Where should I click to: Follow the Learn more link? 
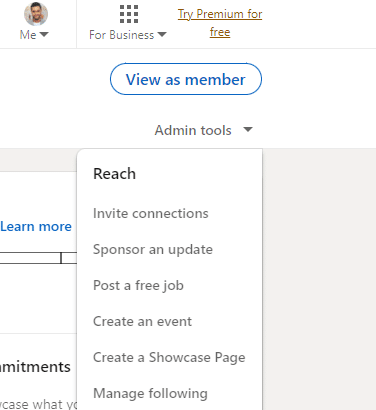click(36, 227)
